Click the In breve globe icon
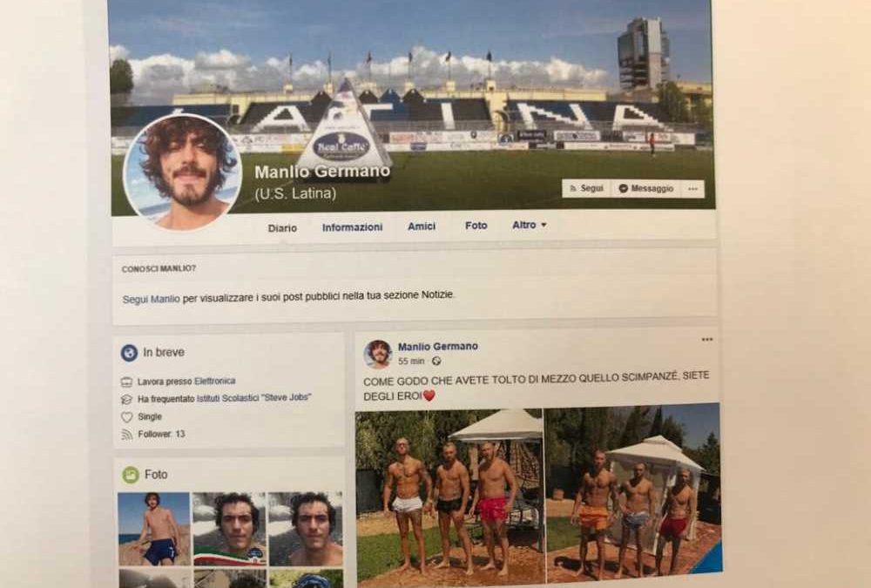 point(129,352)
